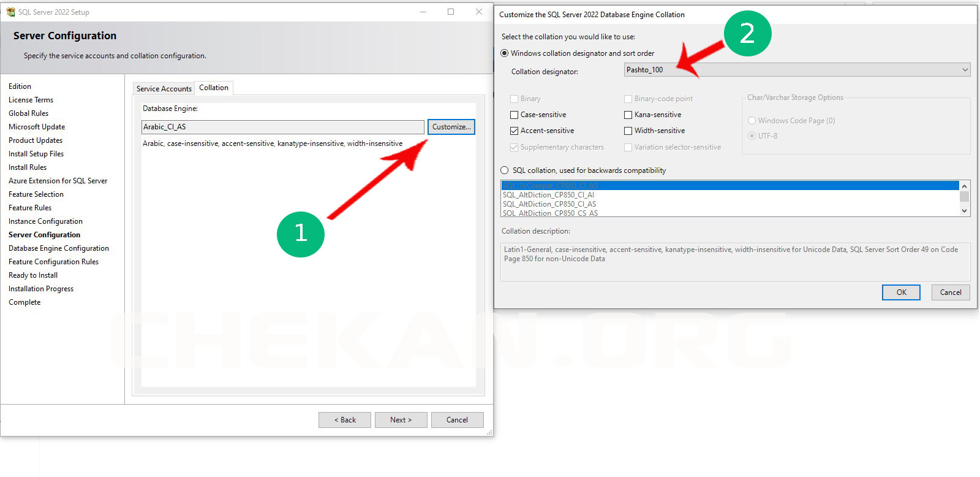Click the SQL collation list up arrow

tap(965, 186)
